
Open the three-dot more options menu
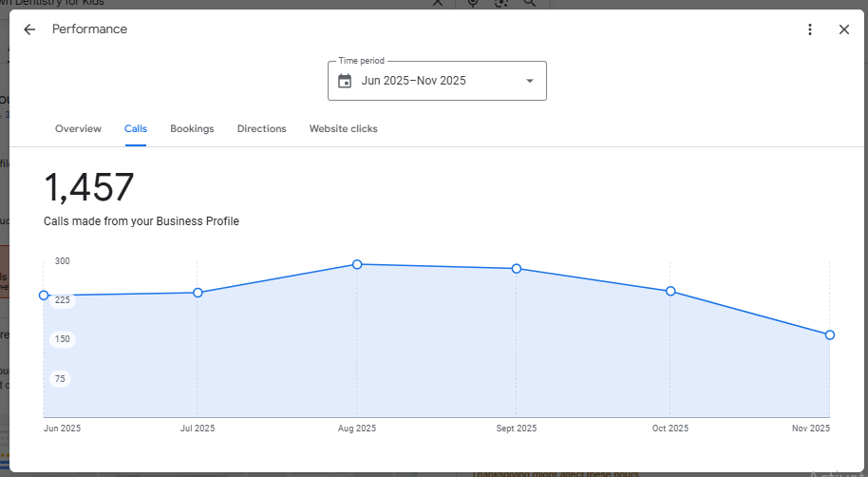point(810,29)
